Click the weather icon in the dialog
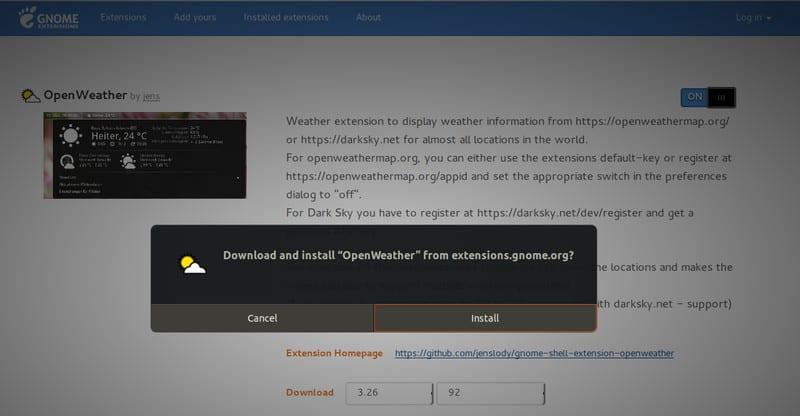The height and width of the screenshot is (416, 800). click(x=193, y=264)
